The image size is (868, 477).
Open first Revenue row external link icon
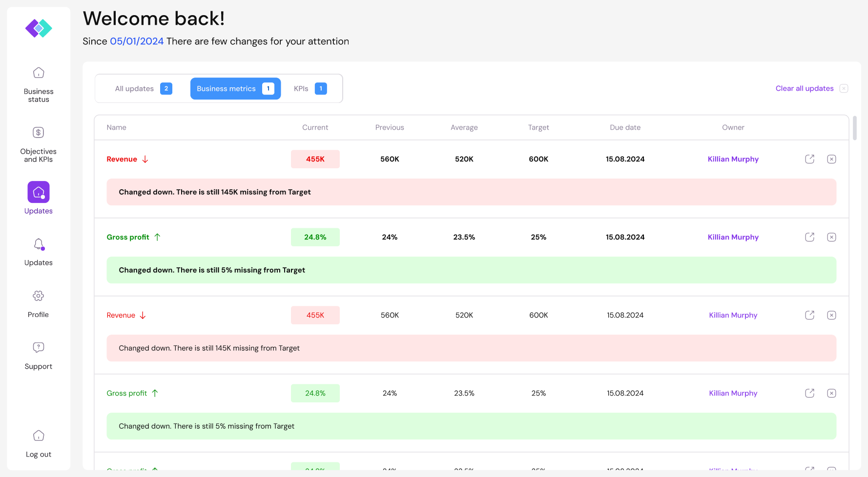point(809,159)
